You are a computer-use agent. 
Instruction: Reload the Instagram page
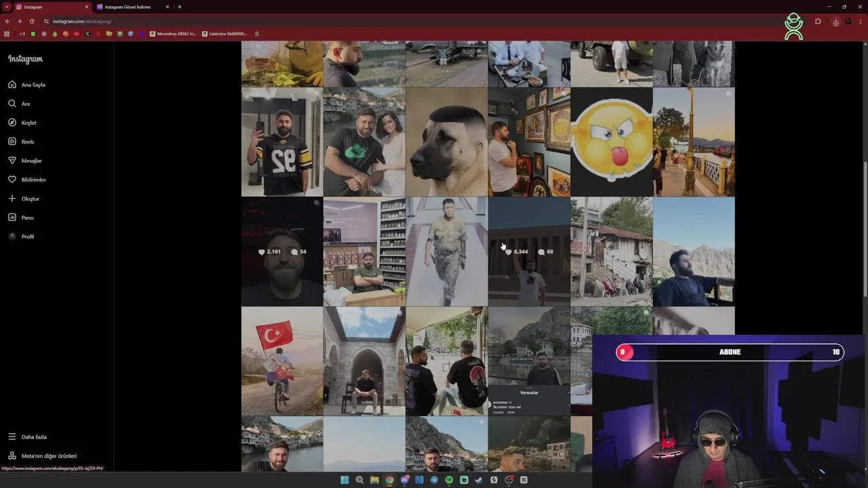pos(31,21)
